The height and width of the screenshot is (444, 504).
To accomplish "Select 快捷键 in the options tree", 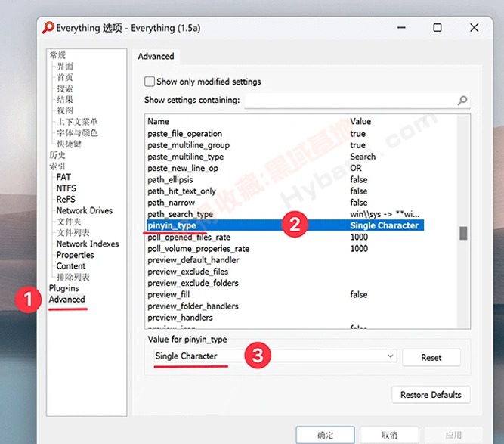I will tap(69, 144).
